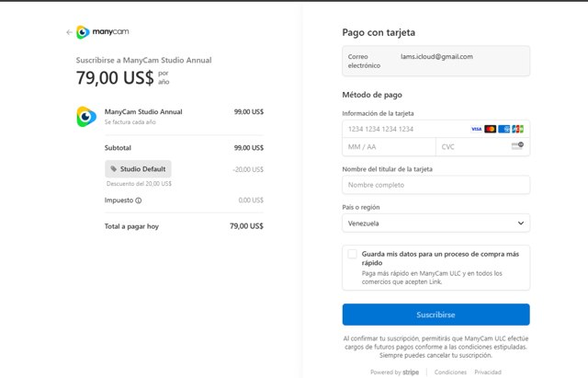
Task: Focus the MM / AA expiry field
Action: [389, 147]
